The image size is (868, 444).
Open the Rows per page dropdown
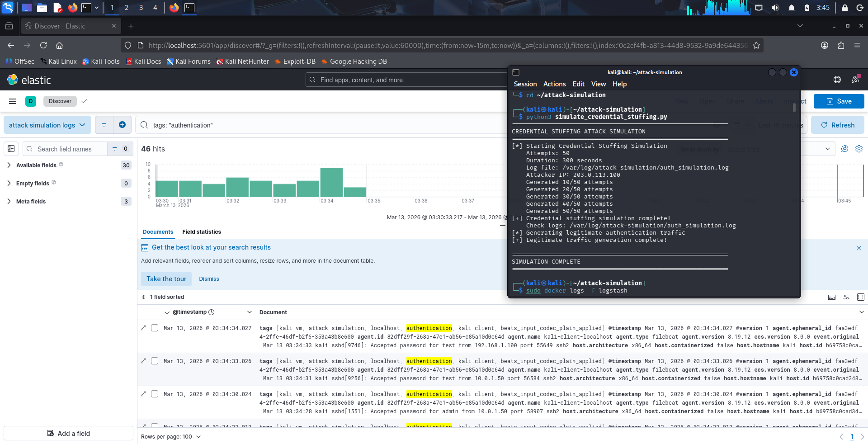click(x=171, y=437)
